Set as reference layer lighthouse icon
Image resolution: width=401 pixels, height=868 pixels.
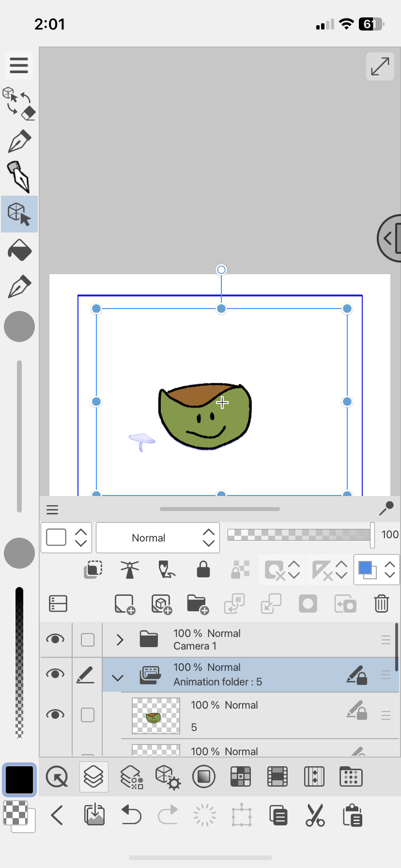pyautogui.click(x=130, y=570)
